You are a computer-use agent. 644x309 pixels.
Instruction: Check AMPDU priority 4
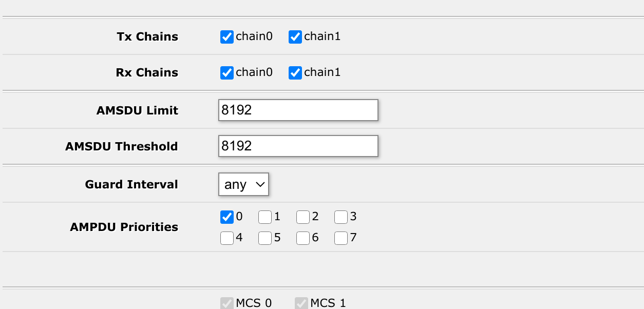pyautogui.click(x=226, y=238)
